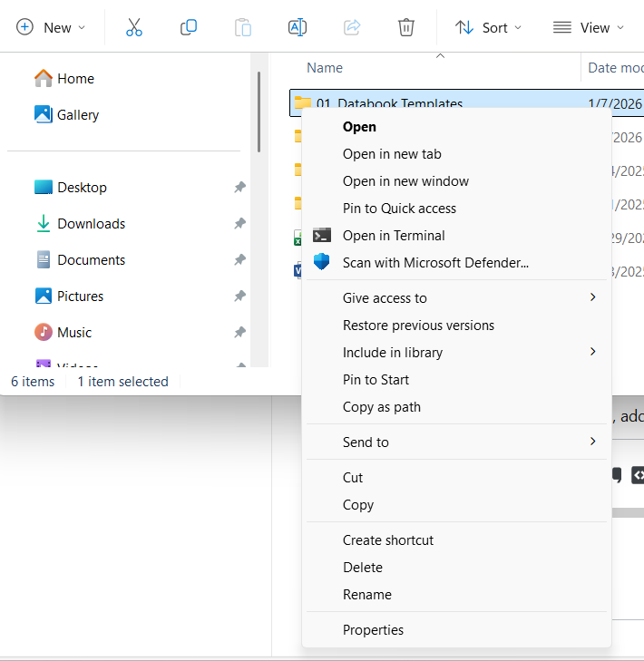Click the pin icon next to Downloads
Screen dimensions: 644x661
[x=240, y=223]
